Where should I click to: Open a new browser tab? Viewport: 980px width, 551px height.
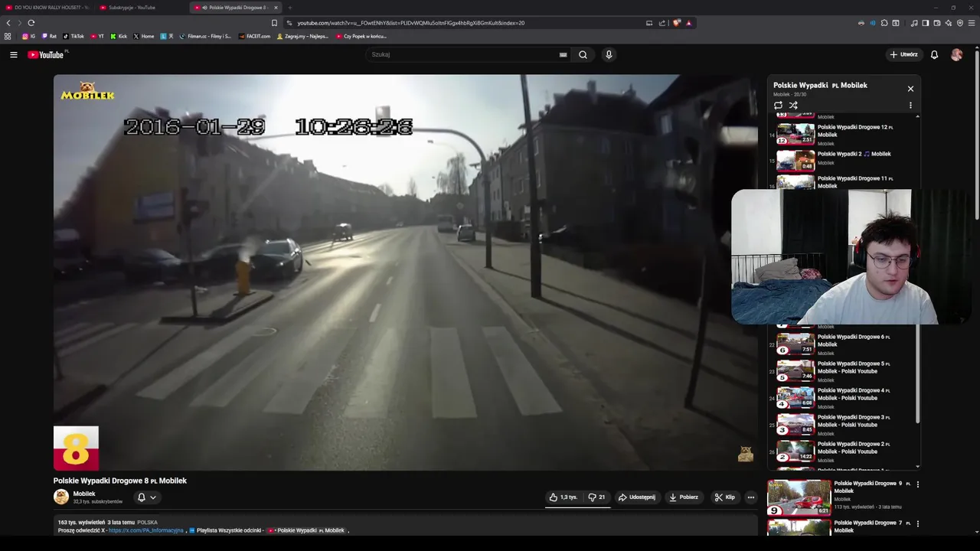coord(290,8)
